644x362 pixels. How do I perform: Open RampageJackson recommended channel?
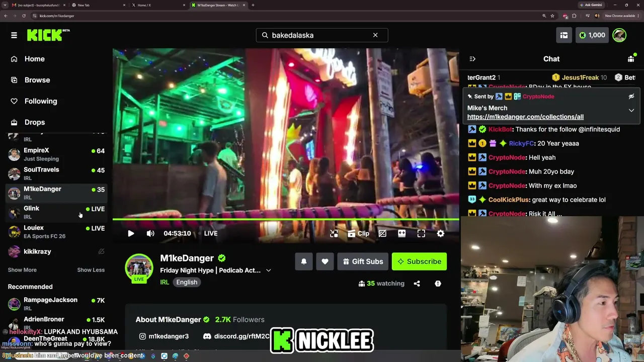(x=56, y=304)
